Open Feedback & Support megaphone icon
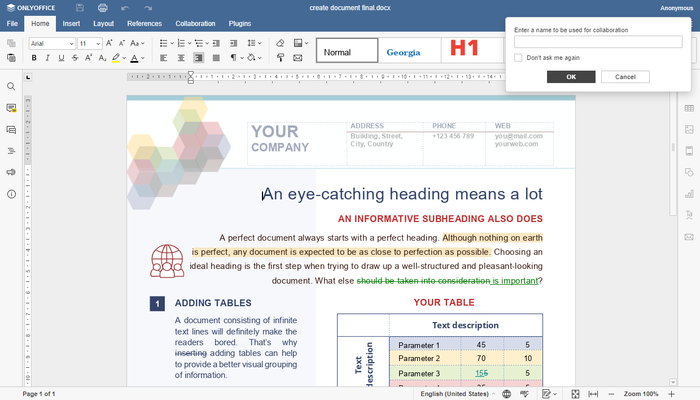This screenshot has height=400, width=700. click(x=11, y=172)
